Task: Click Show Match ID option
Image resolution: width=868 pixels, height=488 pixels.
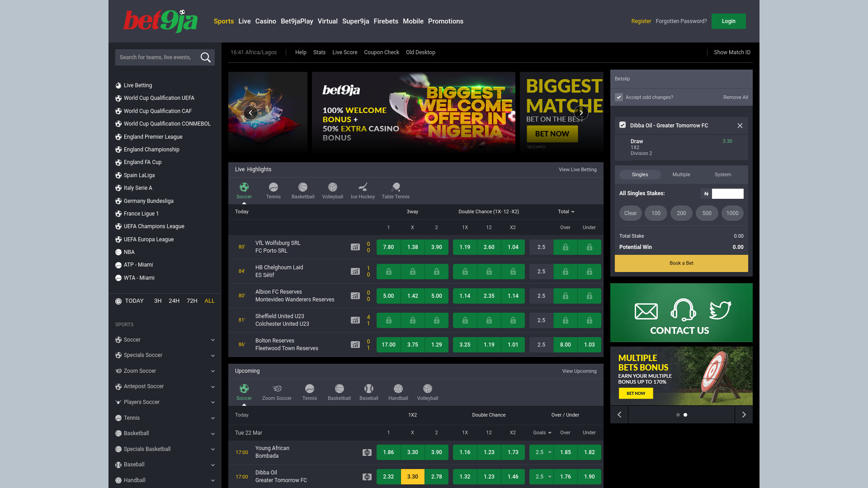Action: [732, 52]
